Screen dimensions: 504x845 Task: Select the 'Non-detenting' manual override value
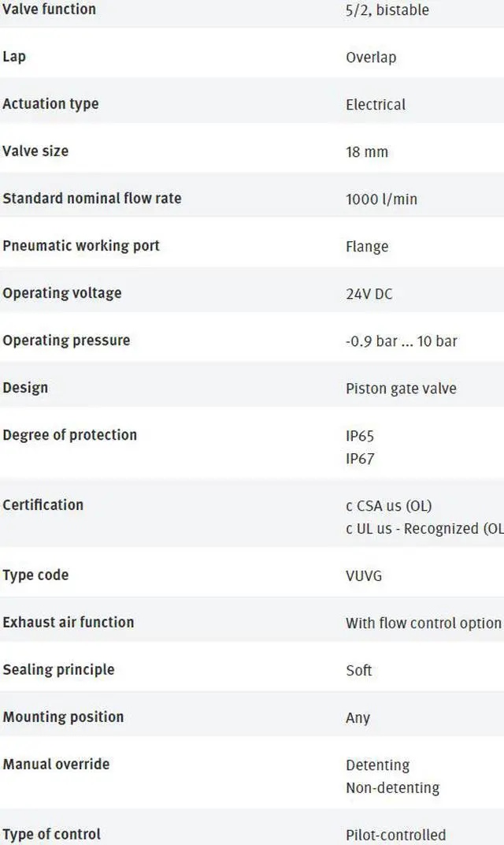pos(392,787)
